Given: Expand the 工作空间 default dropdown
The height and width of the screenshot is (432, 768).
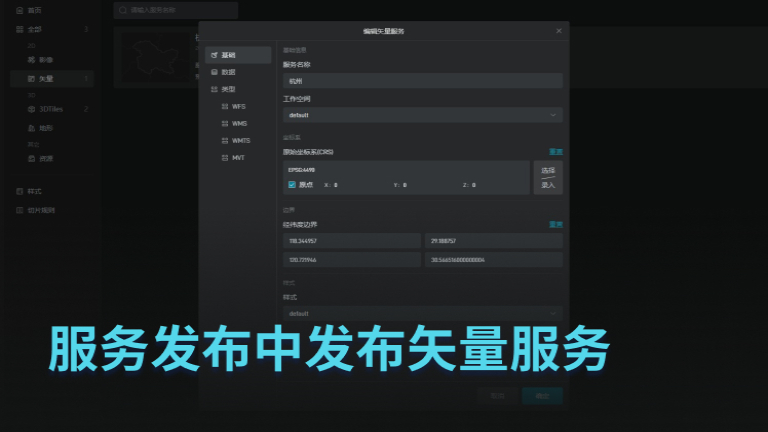Looking at the screenshot, I should 422,115.
